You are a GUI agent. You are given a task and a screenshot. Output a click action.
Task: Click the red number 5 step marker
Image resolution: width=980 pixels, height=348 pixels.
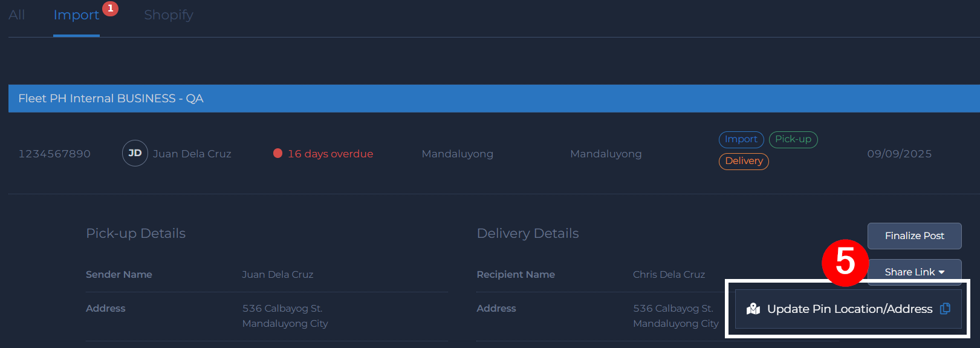coord(845,263)
